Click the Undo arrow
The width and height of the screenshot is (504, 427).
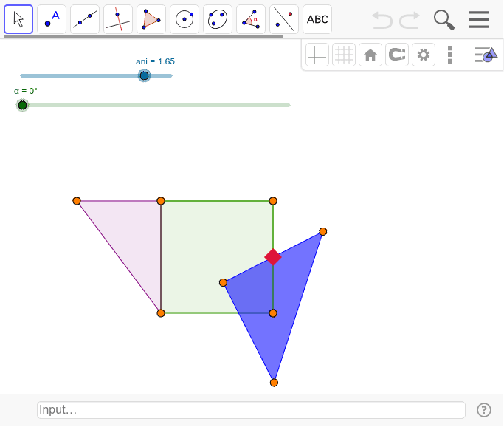coord(382,20)
